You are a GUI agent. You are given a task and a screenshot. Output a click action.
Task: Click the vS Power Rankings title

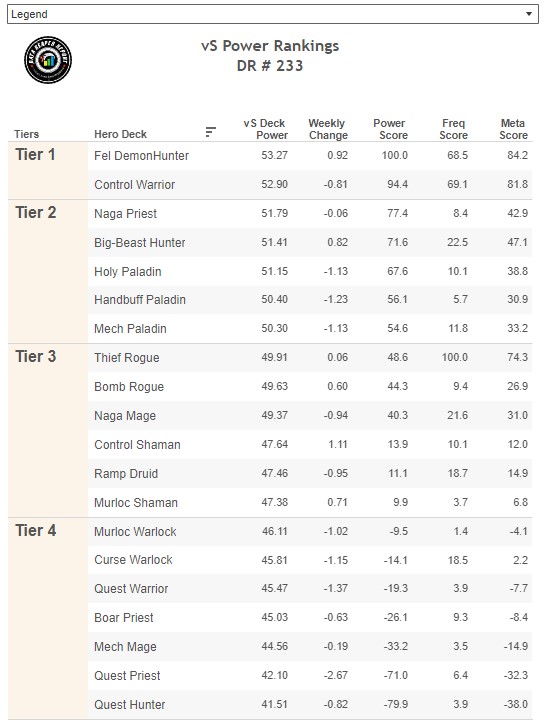270,46
